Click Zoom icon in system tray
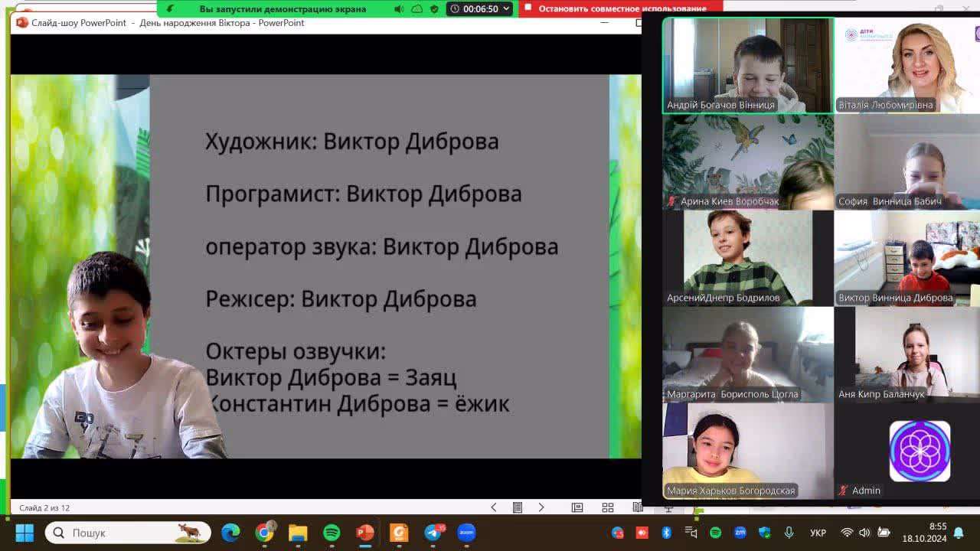 pyautogui.click(x=740, y=533)
